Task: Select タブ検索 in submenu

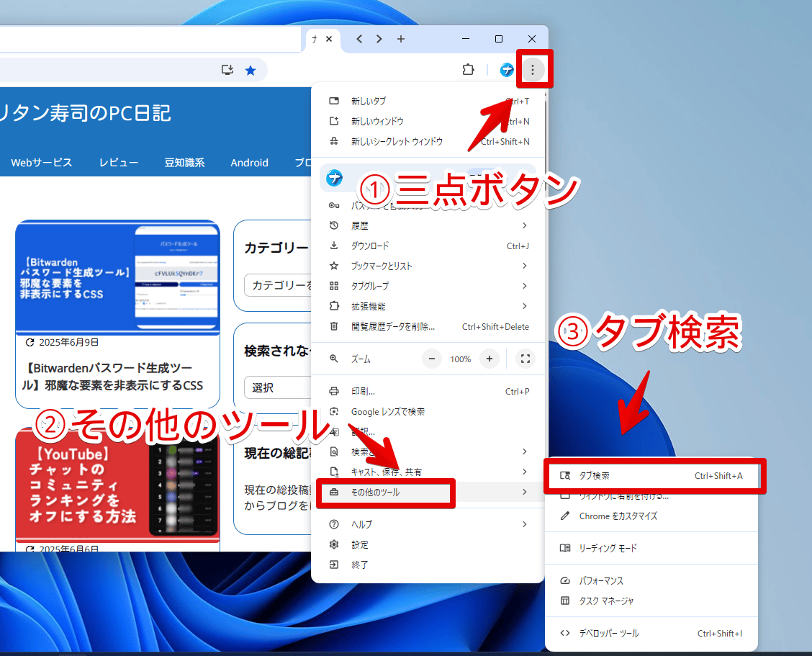Action: [651, 476]
